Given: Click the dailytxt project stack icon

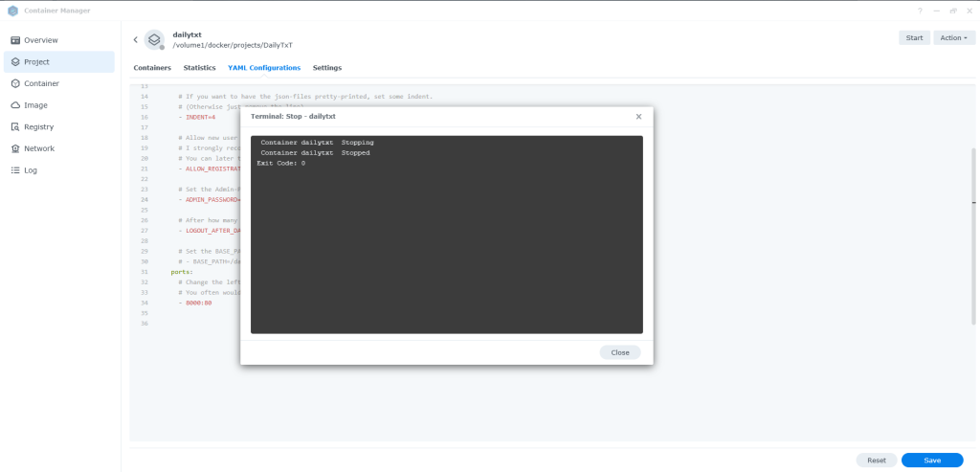Looking at the screenshot, I should pos(154,39).
